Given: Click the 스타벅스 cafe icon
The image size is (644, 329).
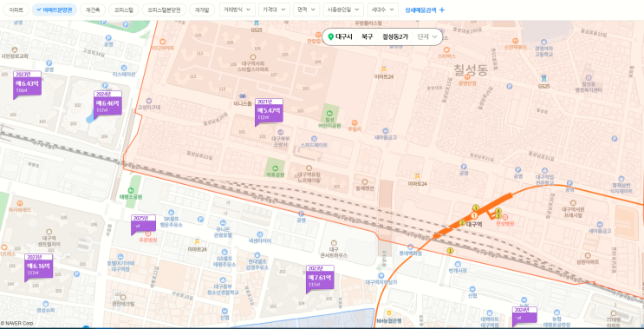Looking at the screenshot, I should coord(447,49).
